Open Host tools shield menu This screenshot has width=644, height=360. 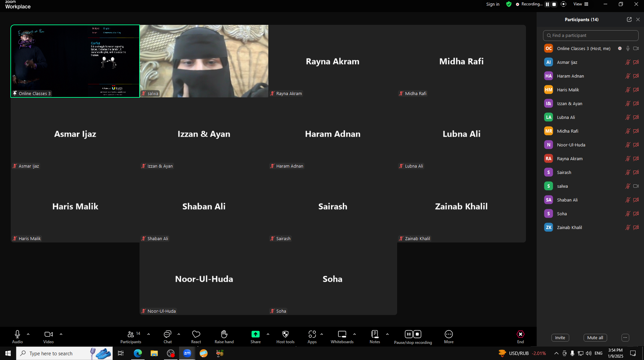285,336
